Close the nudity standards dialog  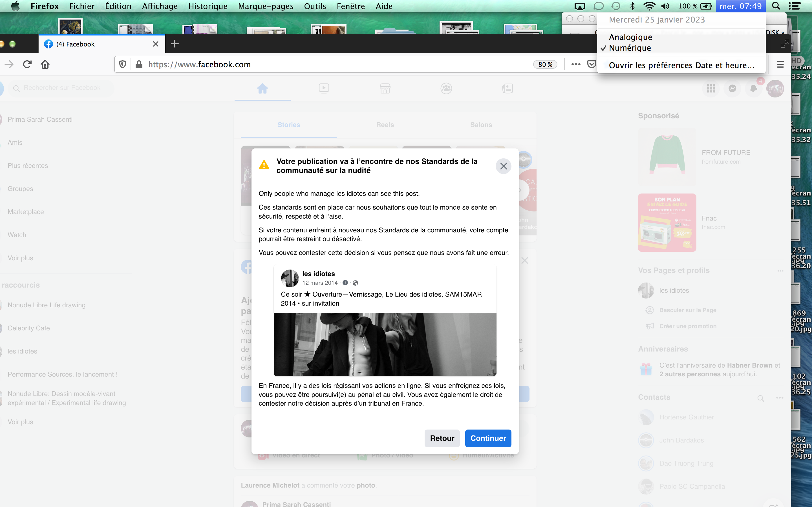click(503, 166)
